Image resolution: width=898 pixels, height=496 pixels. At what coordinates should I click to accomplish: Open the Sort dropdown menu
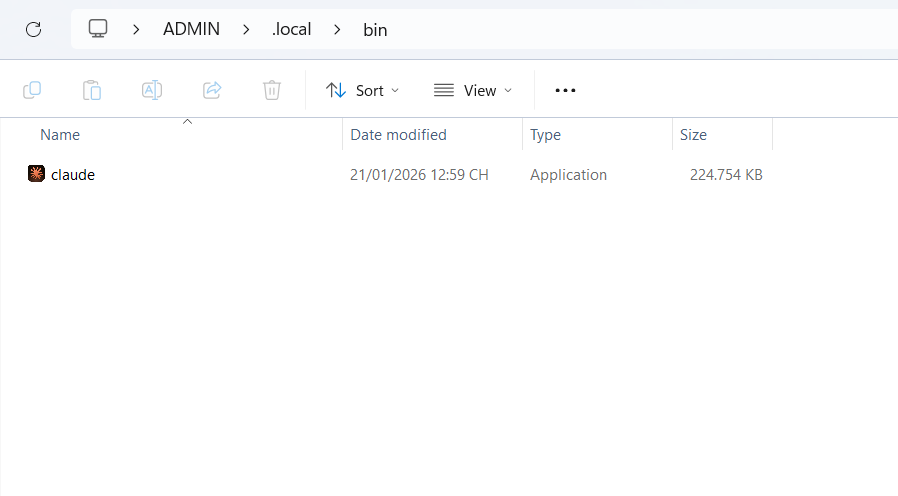pos(362,90)
